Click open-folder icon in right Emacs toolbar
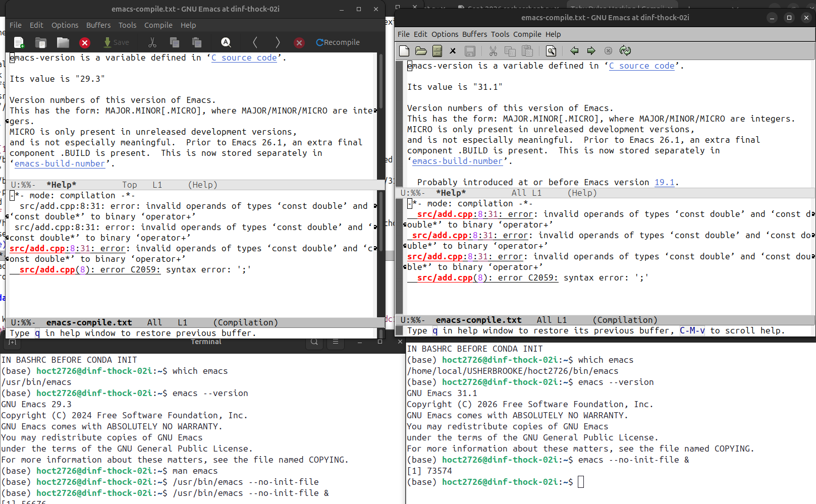This screenshot has width=816, height=504. coord(421,51)
